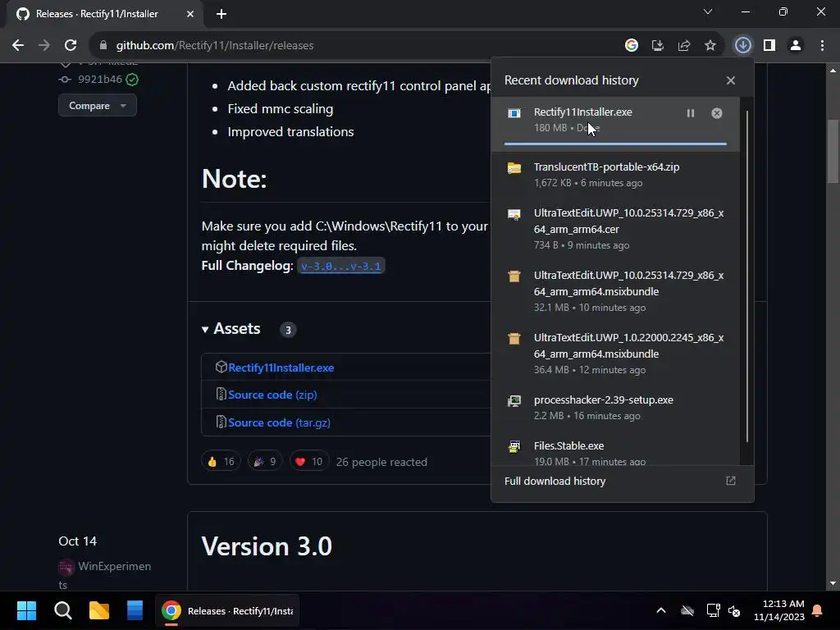Click the cloud sync tray icon

pos(687,610)
